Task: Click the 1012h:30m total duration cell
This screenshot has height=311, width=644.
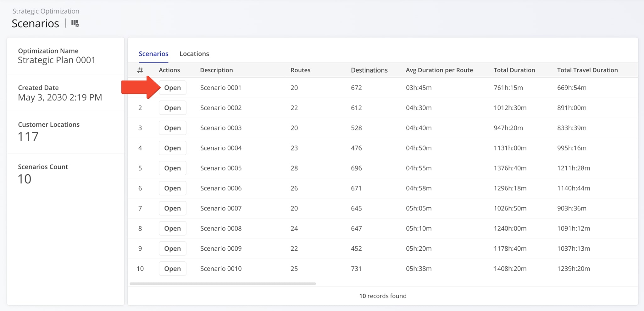Action: [510, 108]
